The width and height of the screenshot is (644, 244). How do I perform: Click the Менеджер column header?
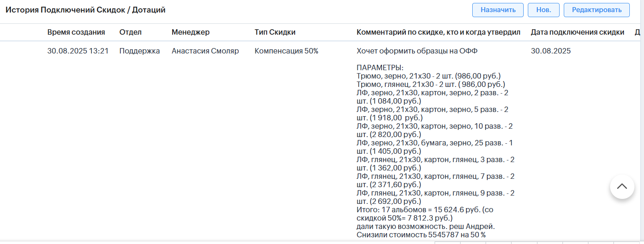(191, 32)
